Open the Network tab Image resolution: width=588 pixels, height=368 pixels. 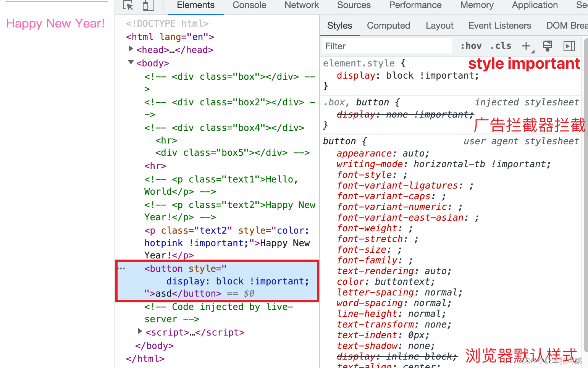[x=302, y=5]
